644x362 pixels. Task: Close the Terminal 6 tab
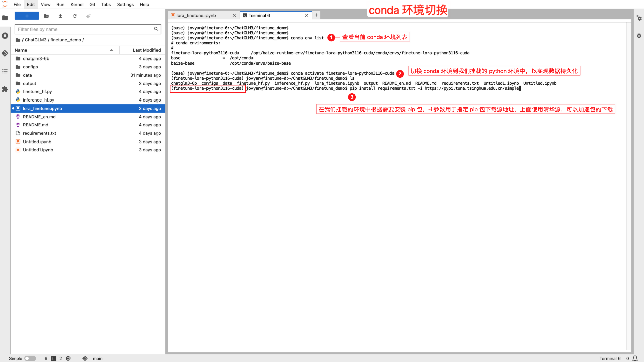tap(306, 15)
